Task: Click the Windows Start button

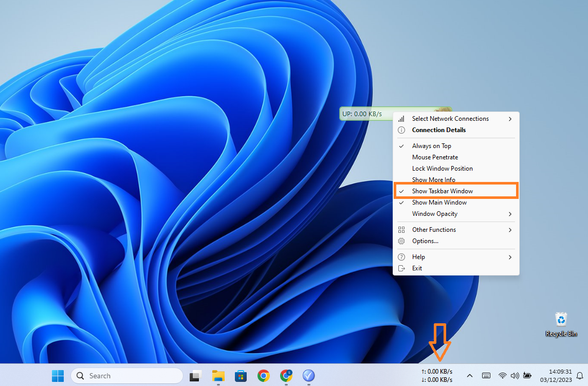Action: pos(58,376)
